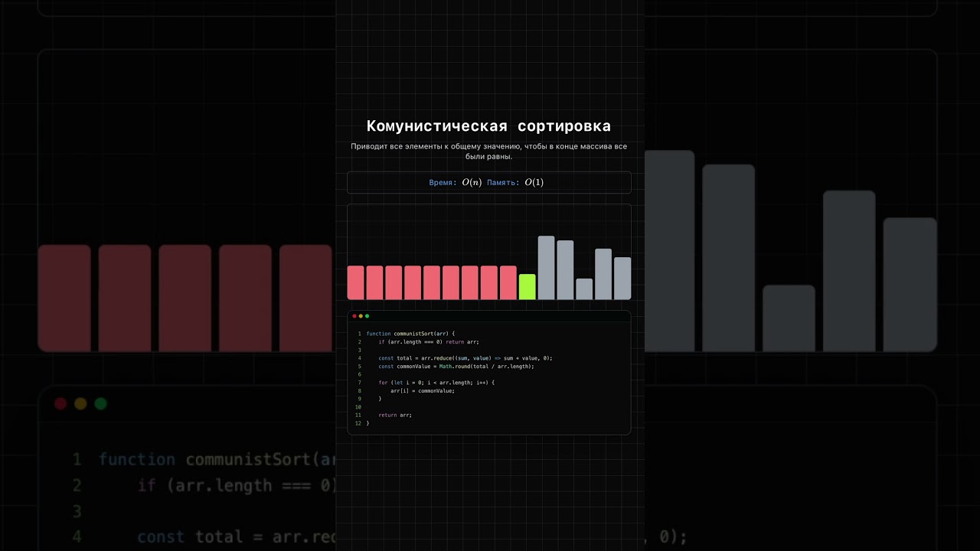This screenshot has width=980, height=551.
Task: Click the code line starting "const commonValue"
Action: (456, 367)
